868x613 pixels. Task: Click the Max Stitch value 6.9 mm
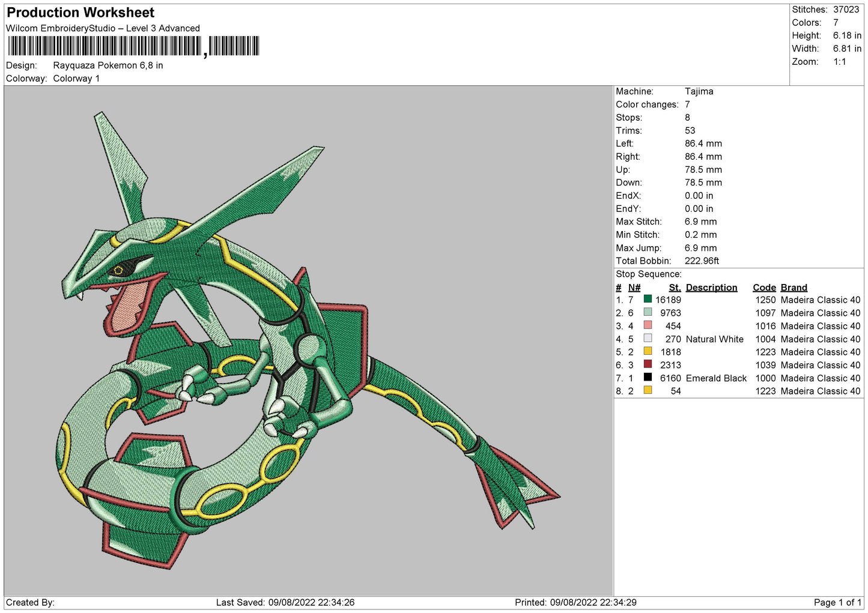click(x=700, y=222)
